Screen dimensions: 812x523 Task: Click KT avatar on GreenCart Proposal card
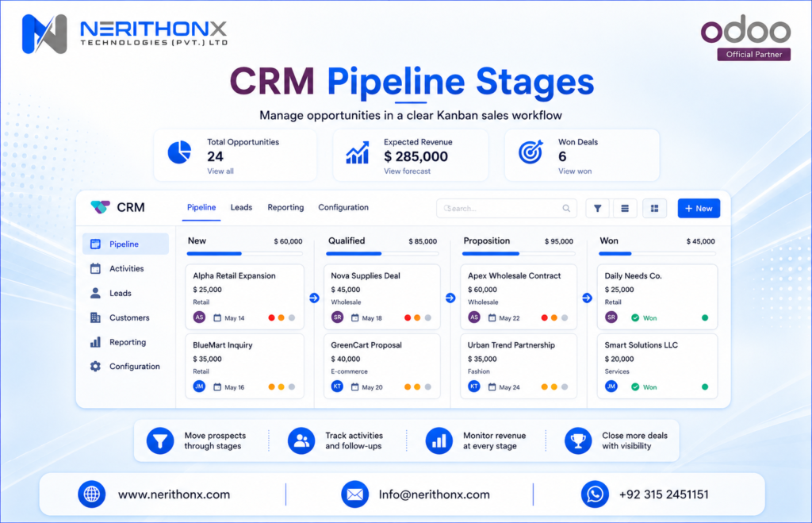pyautogui.click(x=337, y=386)
